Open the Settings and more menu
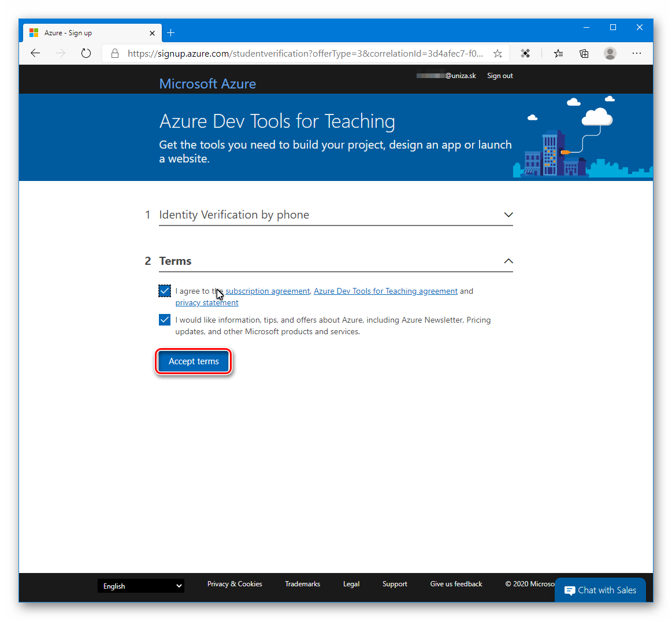Viewport: 672px width, 621px height. pos(636,53)
